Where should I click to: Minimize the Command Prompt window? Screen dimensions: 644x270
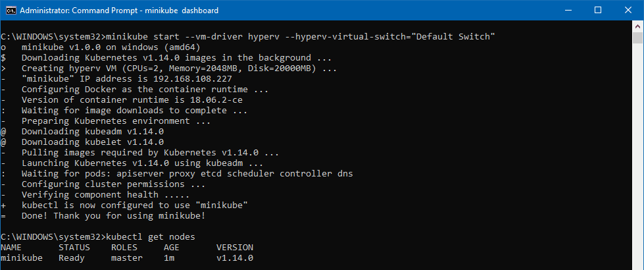[x=570, y=11]
